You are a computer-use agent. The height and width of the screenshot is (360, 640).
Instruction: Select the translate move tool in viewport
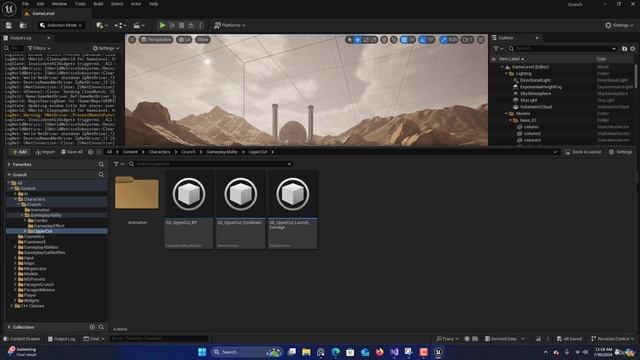click(x=358, y=40)
